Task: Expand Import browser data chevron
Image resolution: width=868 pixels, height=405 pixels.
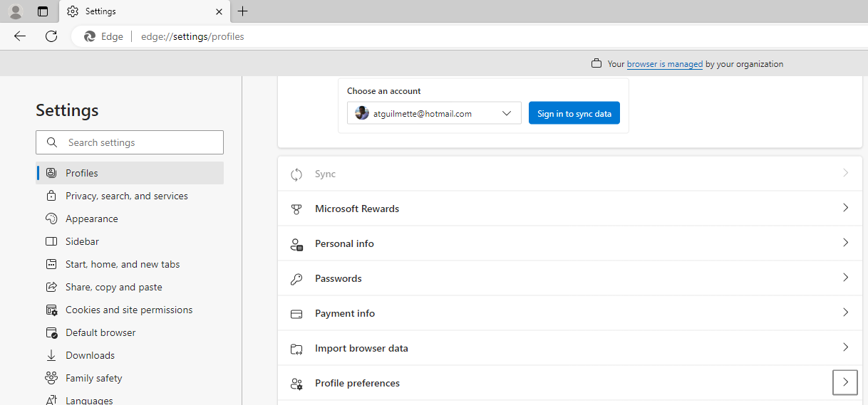Action: pos(845,347)
